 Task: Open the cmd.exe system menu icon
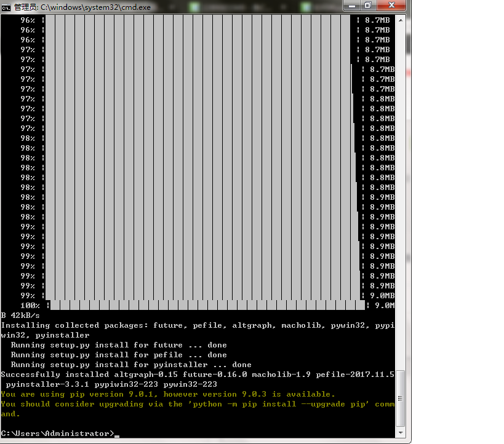point(6,6)
